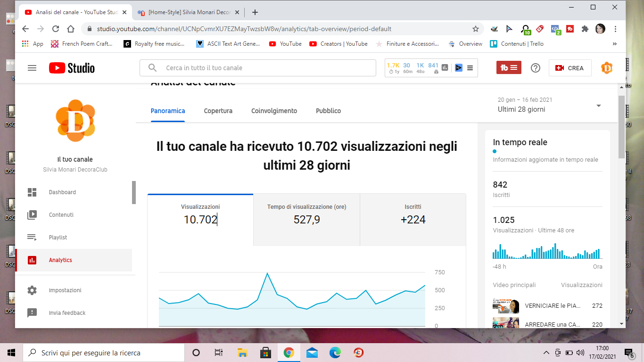
Task: Click the peak of the views line chart
Action: [267, 273]
